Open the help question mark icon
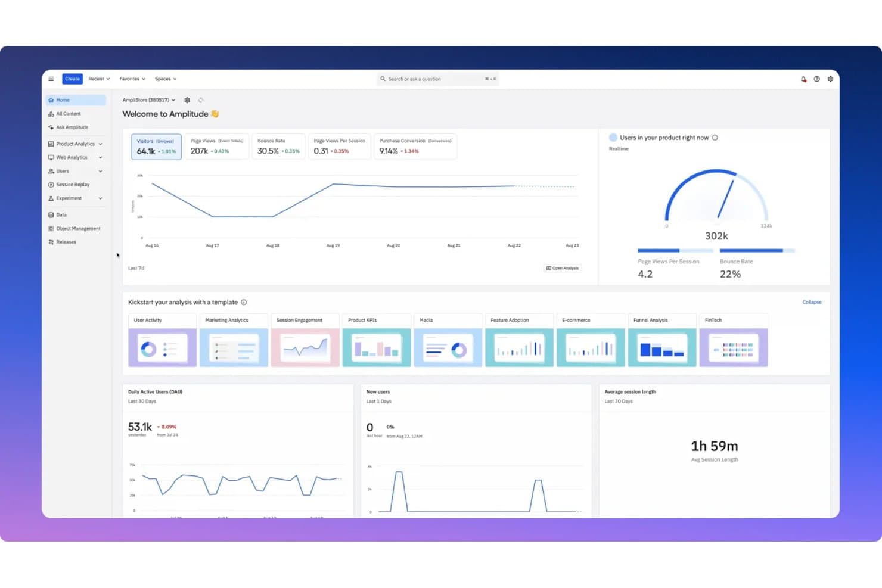Image resolution: width=882 pixels, height=588 pixels. pyautogui.click(x=817, y=79)
